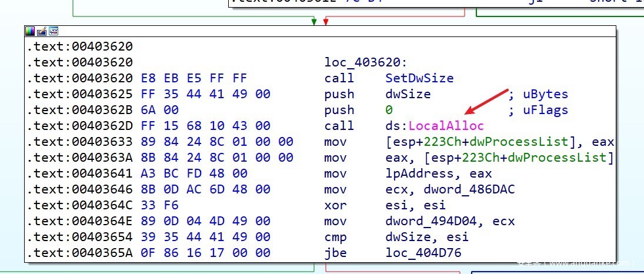Click the group nodes icon in header
The width and height of the screenshot is (644, 274).
click(x=54, y=31)
